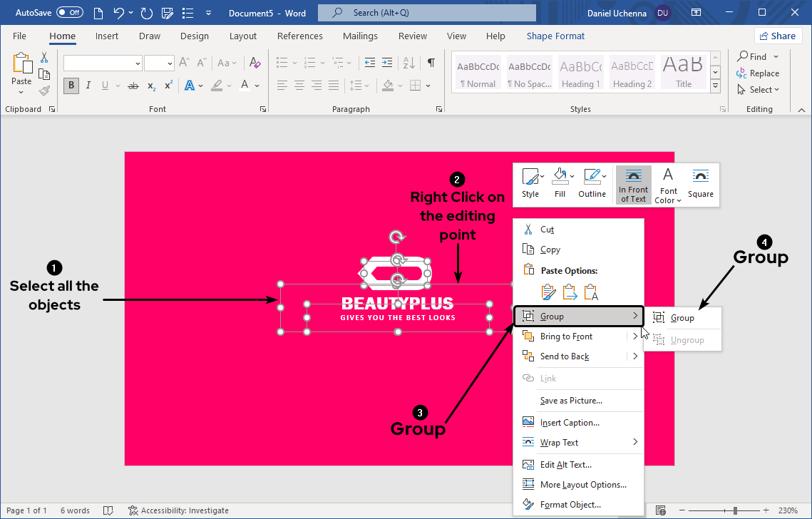Open the font name dropdown
This screenshot has height=519, width=812.
click(138, 63)
